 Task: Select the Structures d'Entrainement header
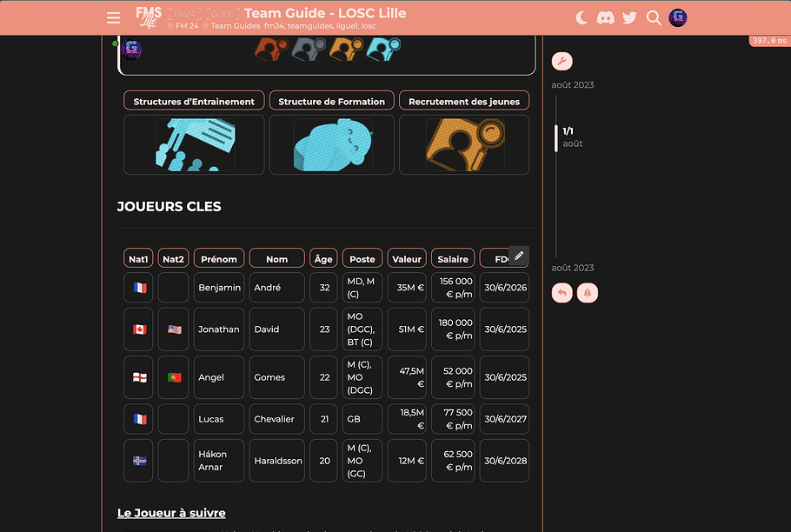(194, 101)
